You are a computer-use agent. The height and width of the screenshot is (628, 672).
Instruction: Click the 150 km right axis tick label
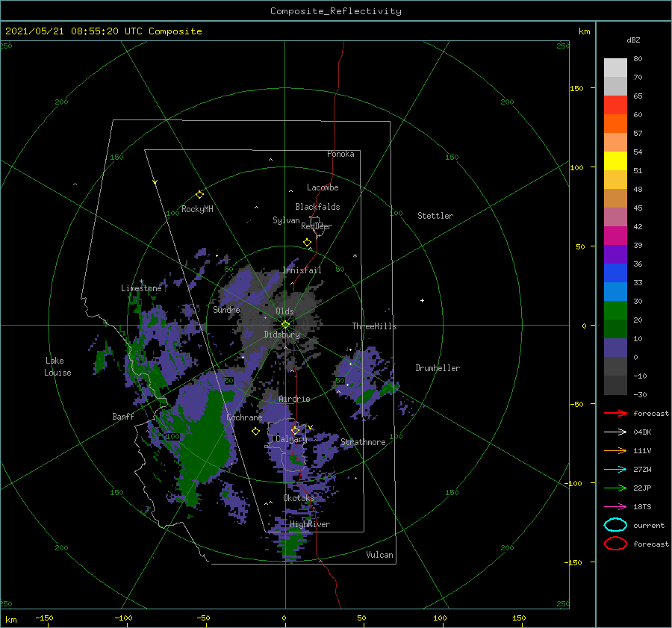coord(576,88)
